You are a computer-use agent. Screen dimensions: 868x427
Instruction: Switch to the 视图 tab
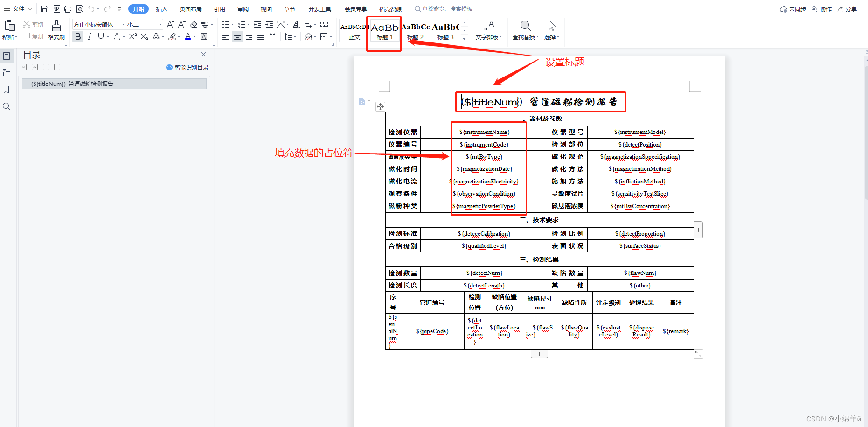[x=266, y=9]
